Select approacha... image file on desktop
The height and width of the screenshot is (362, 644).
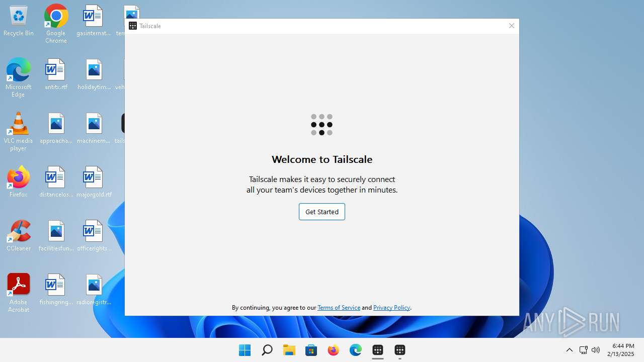coord(56,128)
